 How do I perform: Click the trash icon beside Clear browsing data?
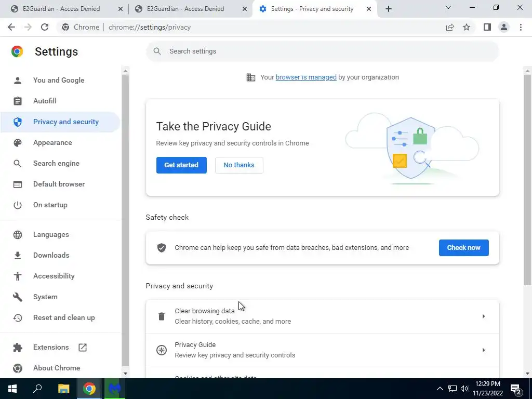(x=162, y=316)
